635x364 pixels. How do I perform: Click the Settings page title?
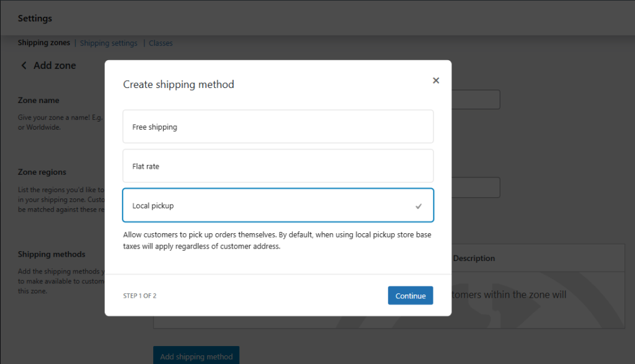pyautogui.click(x=35, y=19)
